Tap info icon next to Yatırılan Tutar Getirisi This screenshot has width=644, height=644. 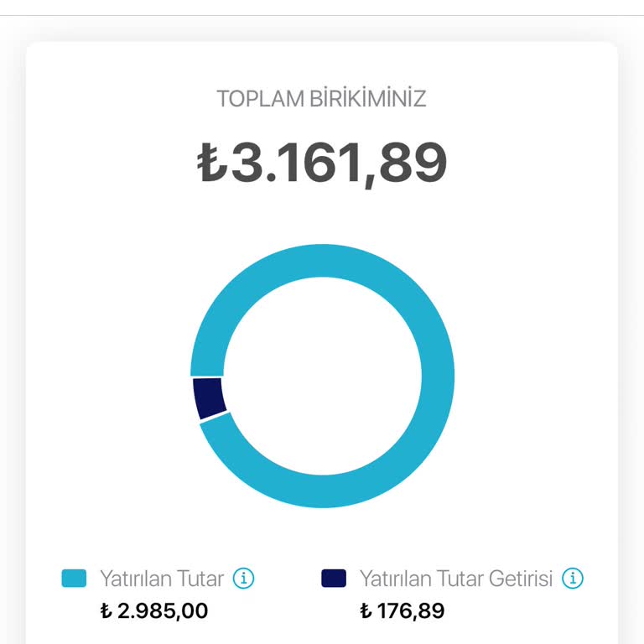tap(573, 579)
